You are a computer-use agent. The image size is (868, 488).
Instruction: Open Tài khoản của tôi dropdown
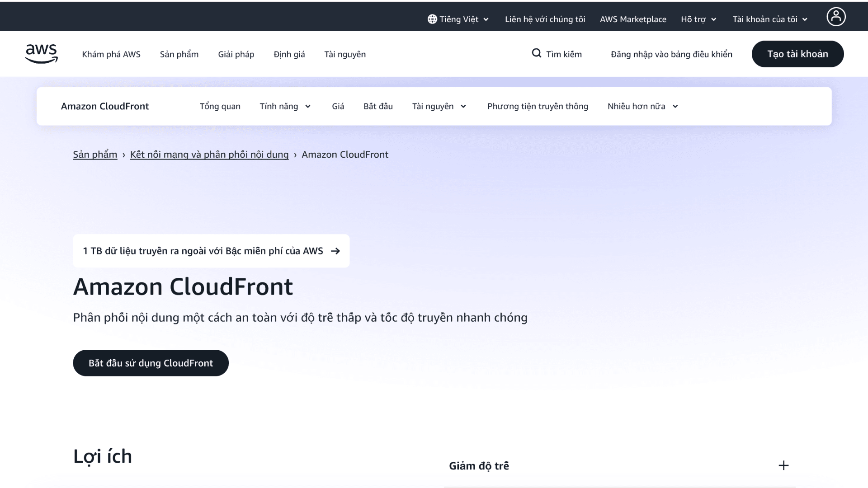pos(769,19)
